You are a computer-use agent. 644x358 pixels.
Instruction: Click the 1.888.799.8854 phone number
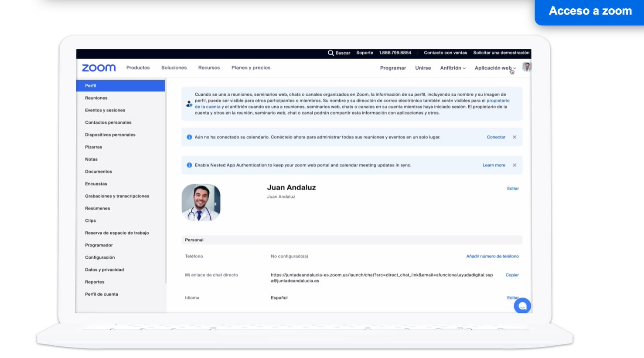(x=395, y=53)
